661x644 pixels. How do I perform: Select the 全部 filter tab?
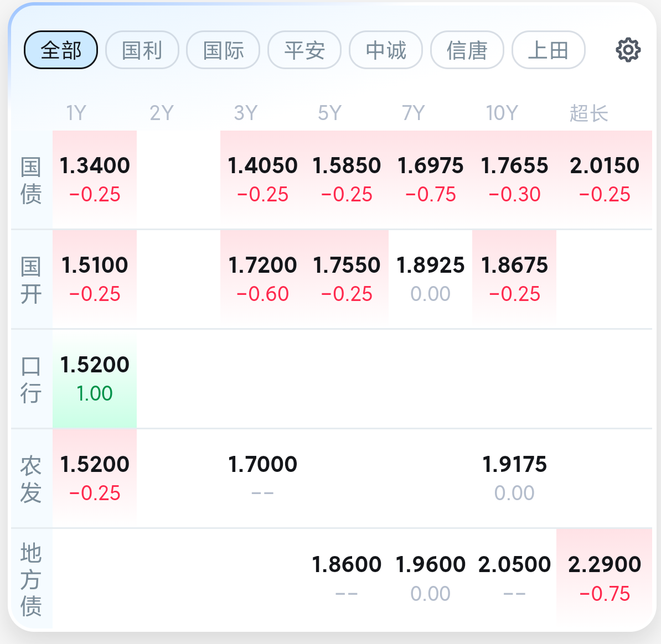point(61,50)
